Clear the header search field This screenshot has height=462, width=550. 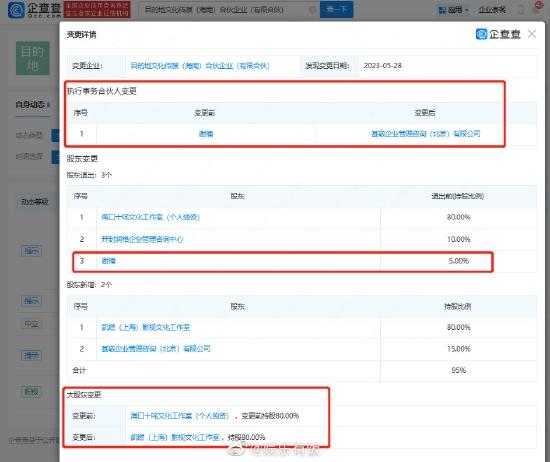point(312,10)
